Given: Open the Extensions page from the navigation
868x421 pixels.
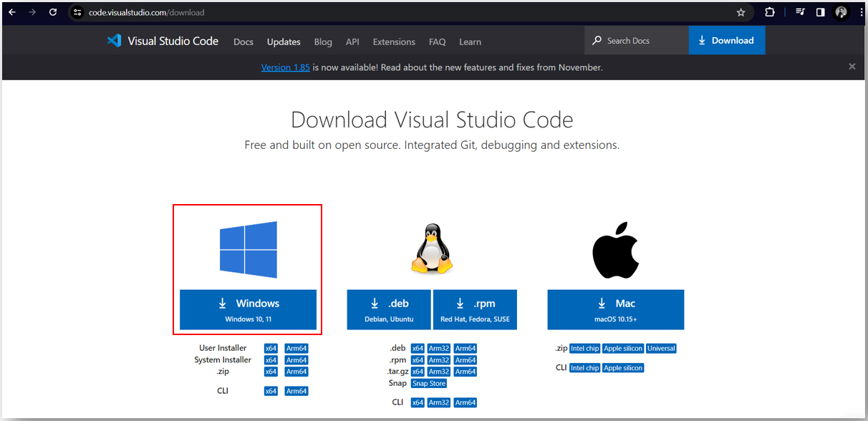Looking at the screenshot, I should [x=393, y=42].
